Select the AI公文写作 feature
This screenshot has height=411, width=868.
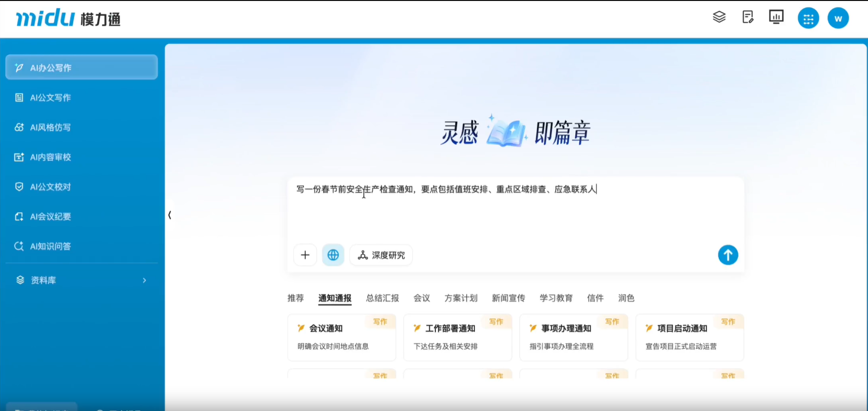[x=50, y=97]
